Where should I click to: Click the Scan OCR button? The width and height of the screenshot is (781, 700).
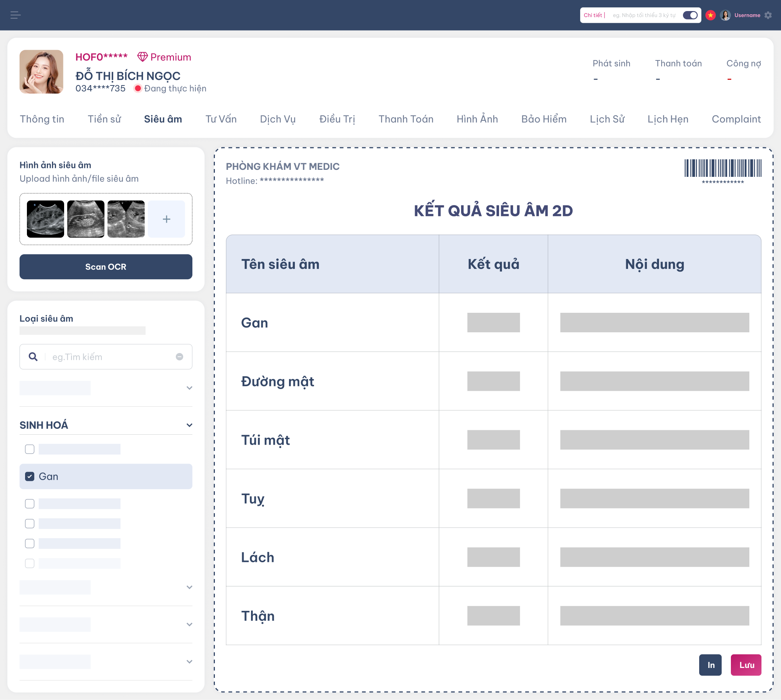click(106, 266)
